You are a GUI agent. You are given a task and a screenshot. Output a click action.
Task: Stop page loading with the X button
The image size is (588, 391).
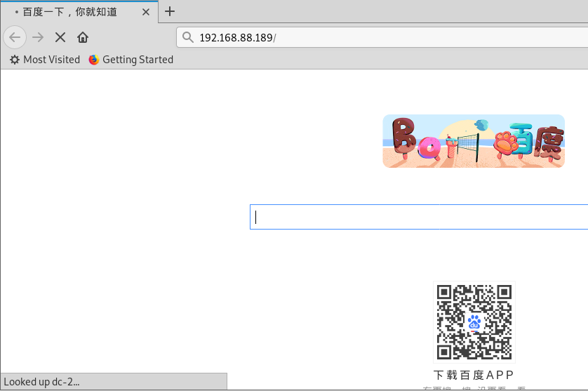(x=60, y=37)
